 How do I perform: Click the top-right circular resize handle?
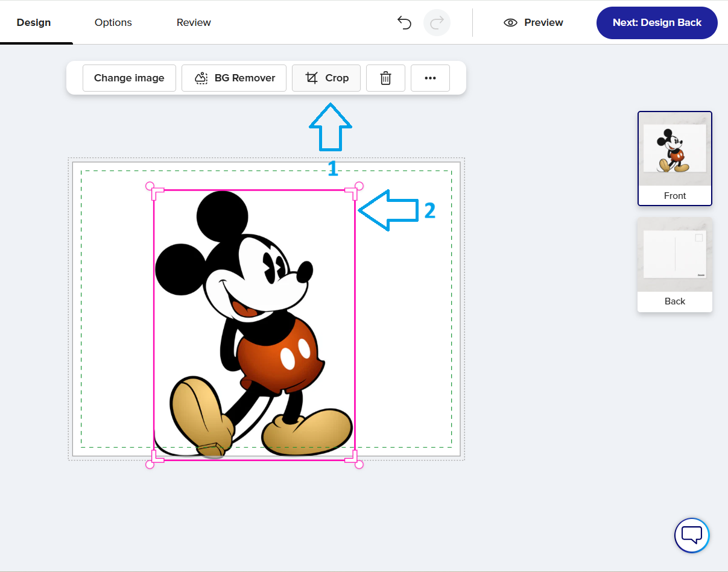coord(359,186)
